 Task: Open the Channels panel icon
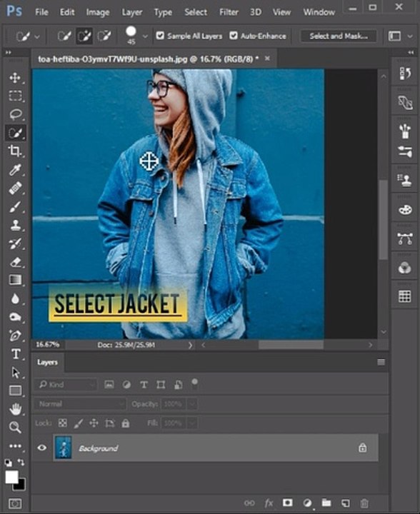(x=405, y=268)
